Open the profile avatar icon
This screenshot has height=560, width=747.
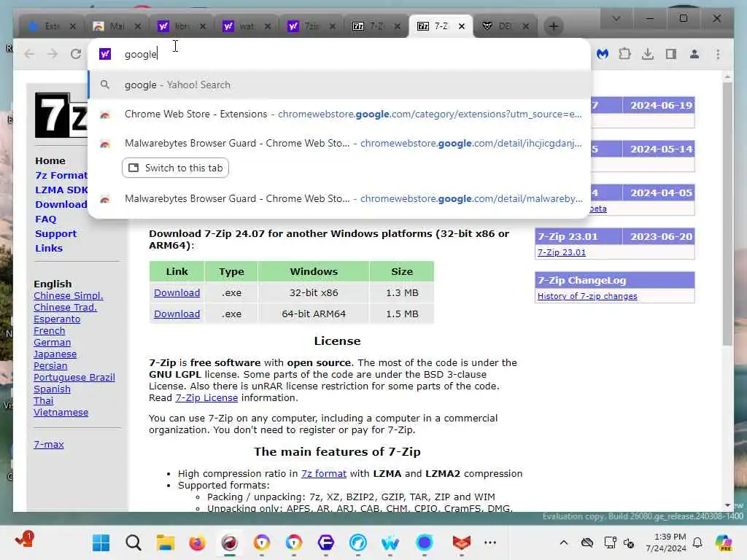694,54
